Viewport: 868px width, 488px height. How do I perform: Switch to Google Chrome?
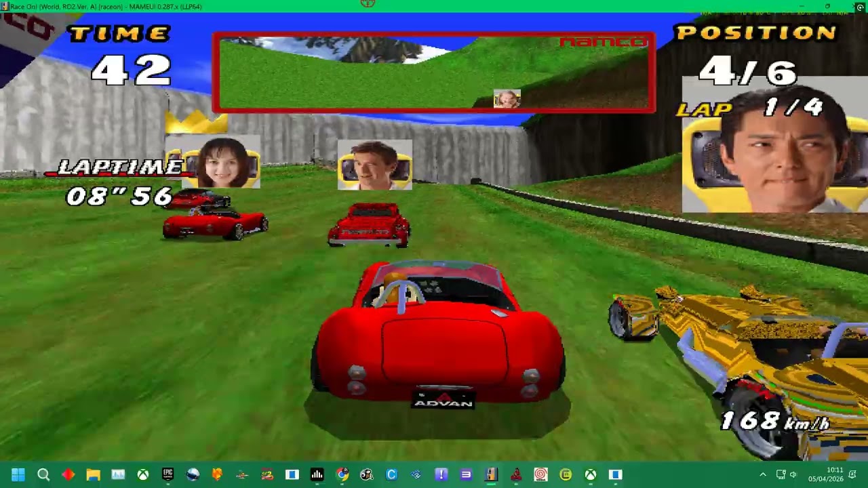click(342, 474)
